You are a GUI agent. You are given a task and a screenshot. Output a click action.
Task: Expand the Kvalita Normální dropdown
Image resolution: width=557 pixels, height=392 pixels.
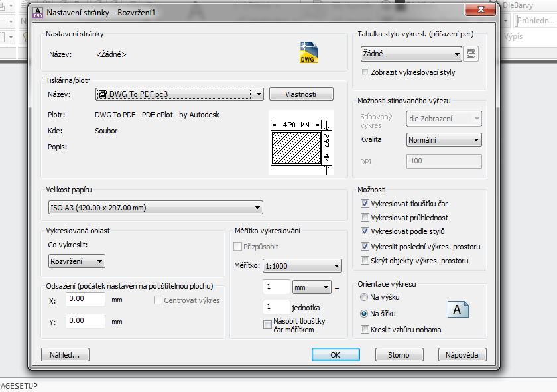443,140
